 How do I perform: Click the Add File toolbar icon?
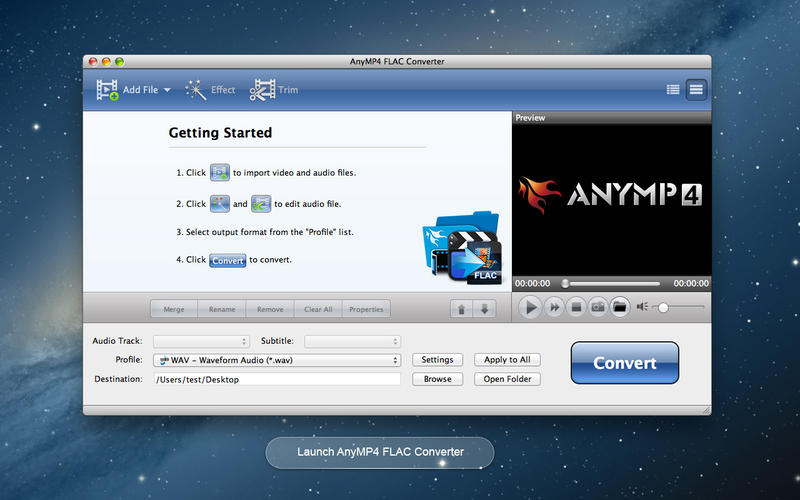[107, 90]
